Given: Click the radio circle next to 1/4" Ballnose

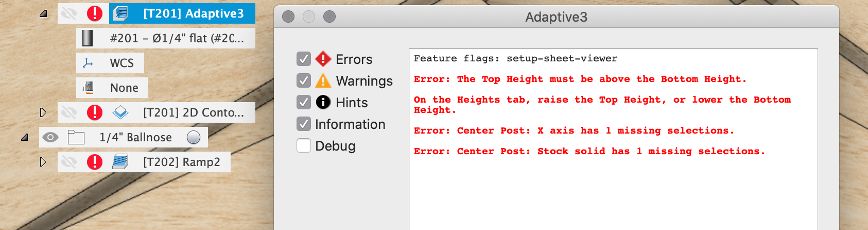Looking at the screenshot, I should (194, 137).
